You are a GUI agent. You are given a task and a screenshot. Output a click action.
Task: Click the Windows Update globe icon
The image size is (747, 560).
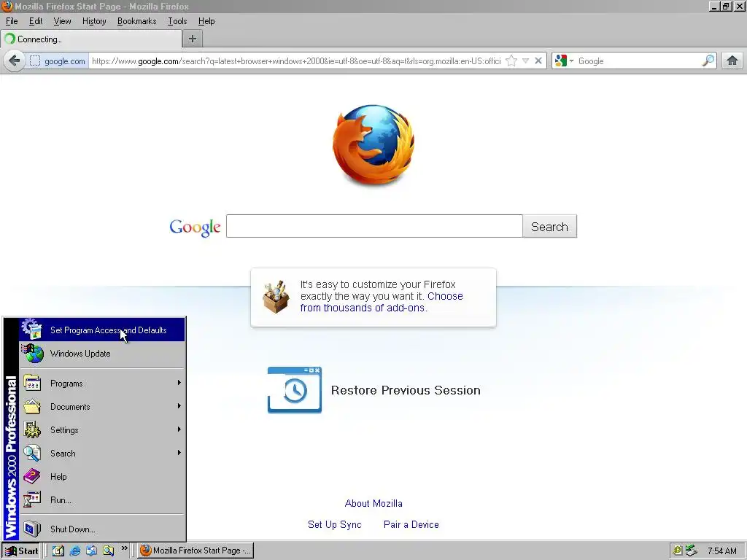tap(33, 354)
